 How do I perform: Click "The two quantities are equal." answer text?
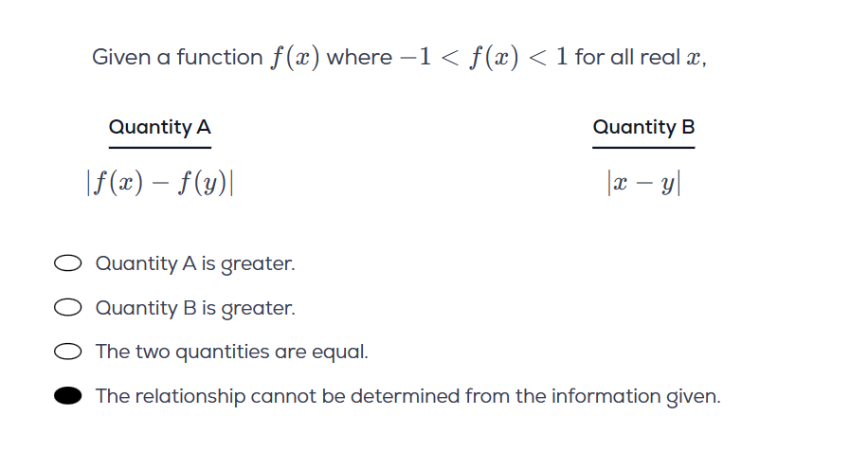click(x=231, y=352)
